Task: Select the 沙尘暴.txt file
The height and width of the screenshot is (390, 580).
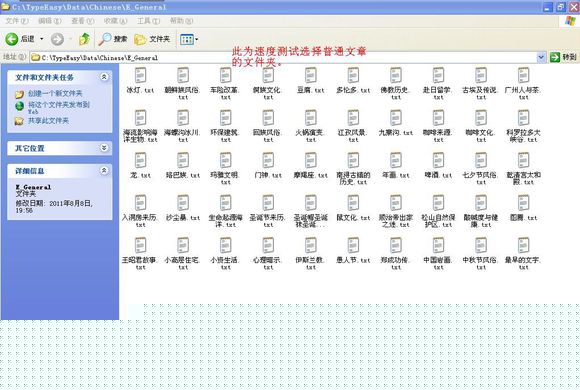Action: click(183, 208)
